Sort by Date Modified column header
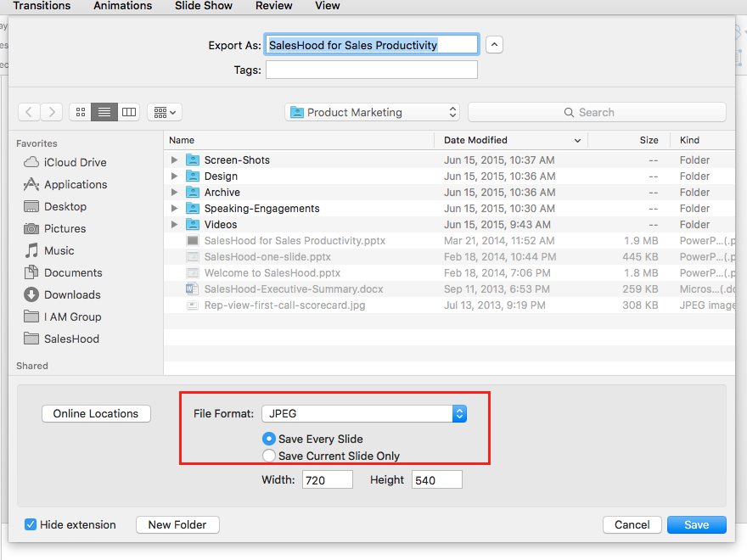The width and height of the screenshot is (747, 560). [511, 140]
